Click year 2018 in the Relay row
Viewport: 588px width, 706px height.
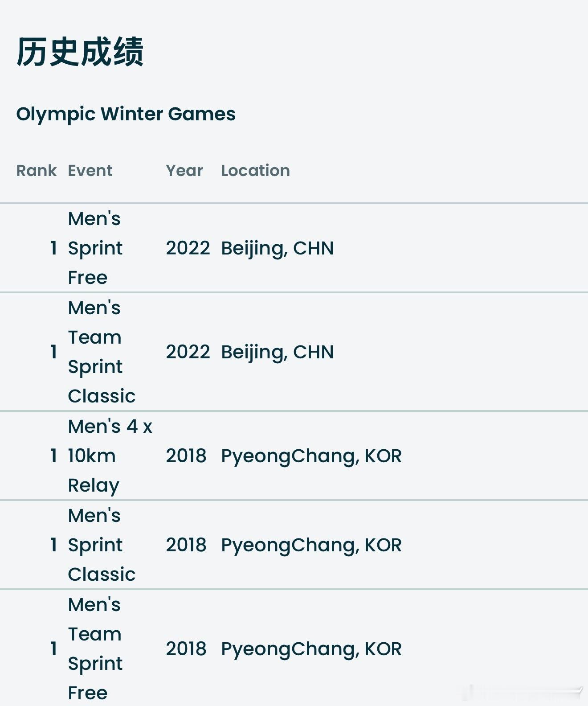coord(186,456)
